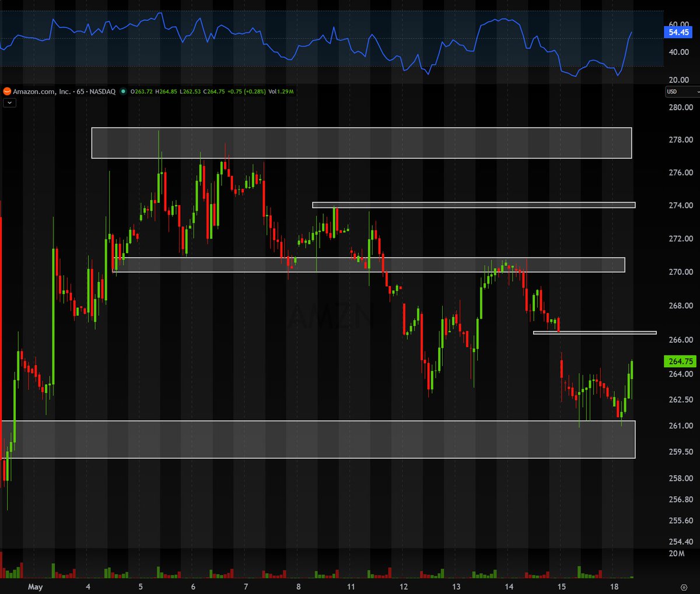Click the Amazon logo icon beside the symbol name

[x=7, y=92]
